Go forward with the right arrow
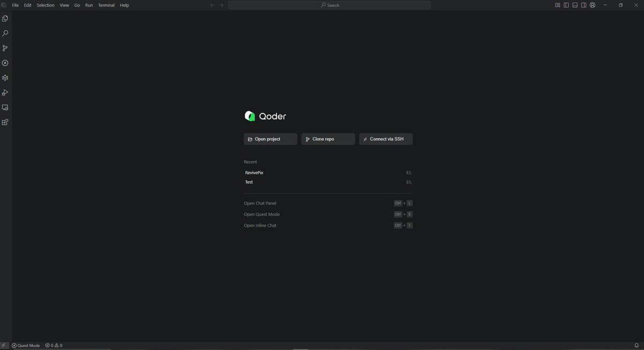Screen dimensions: 644x350 pyautogui.click(x=221, y=5)
